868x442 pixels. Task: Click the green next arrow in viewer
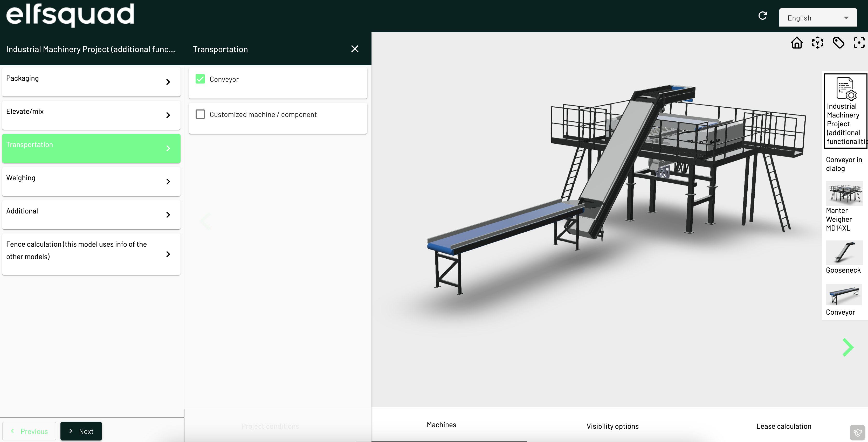848,347
